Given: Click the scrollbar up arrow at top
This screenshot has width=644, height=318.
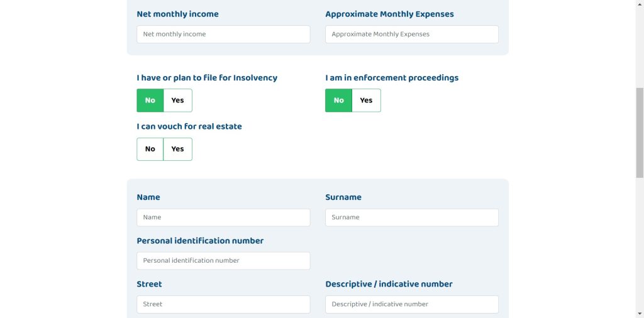Looking at the screenshot, I should coord(640,4).
